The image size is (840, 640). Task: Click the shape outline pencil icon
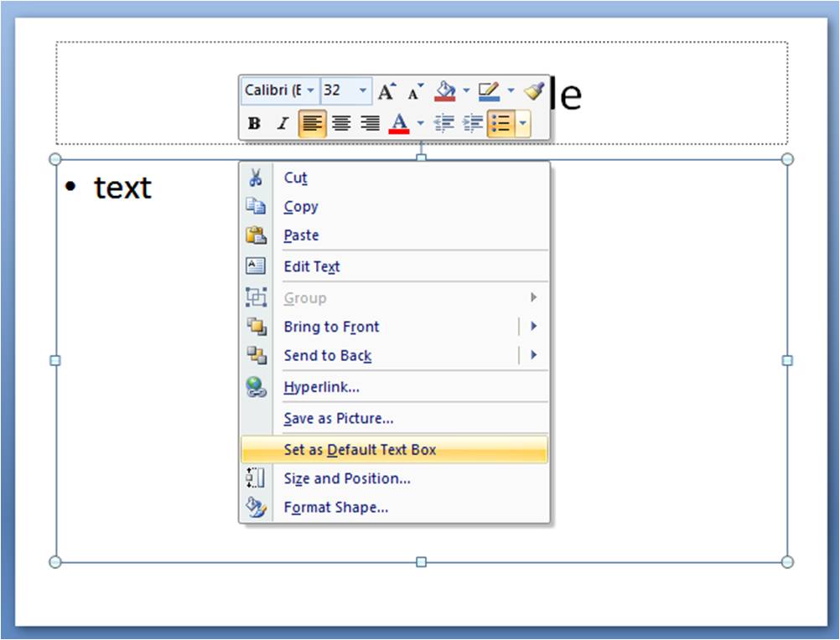pyautogui.click(x=488, y=90)
